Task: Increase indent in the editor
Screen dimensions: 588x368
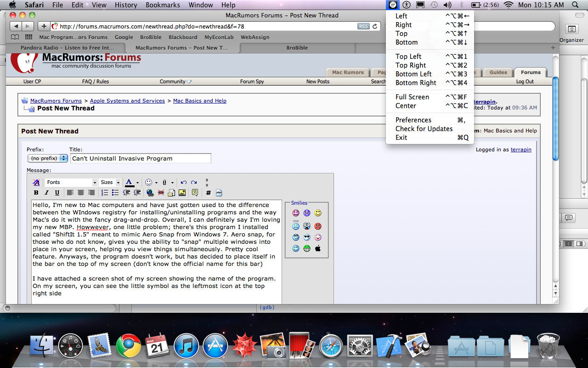Action: [136, 193]
